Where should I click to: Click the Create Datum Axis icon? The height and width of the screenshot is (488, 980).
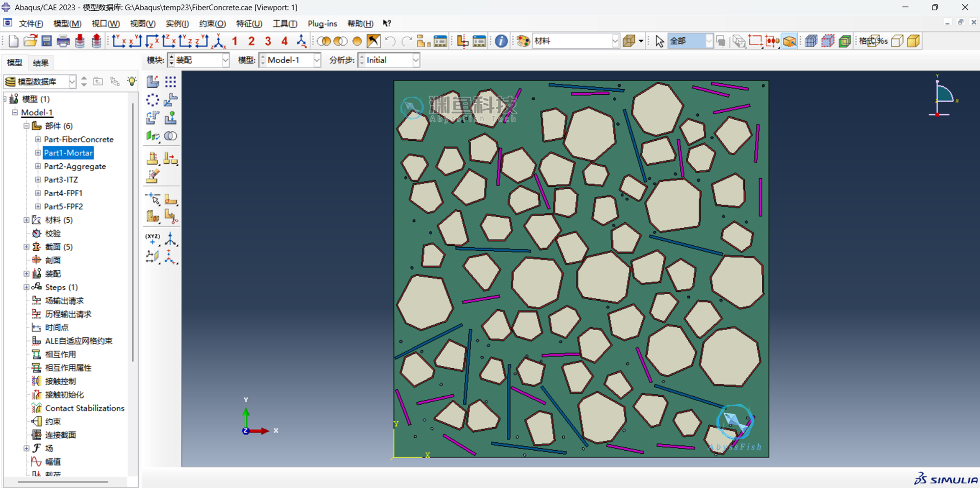pos(171,239)
